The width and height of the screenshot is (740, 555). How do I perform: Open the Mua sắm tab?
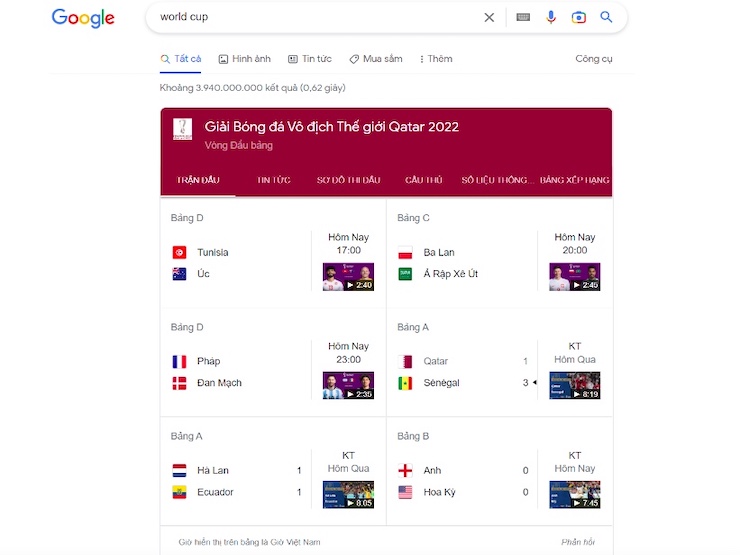click(x=375, y=59)
